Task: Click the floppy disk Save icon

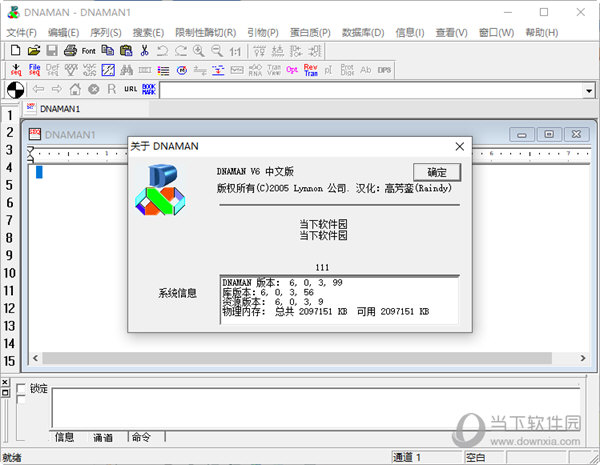Action: pyautogui.click(x=52, y=51)
